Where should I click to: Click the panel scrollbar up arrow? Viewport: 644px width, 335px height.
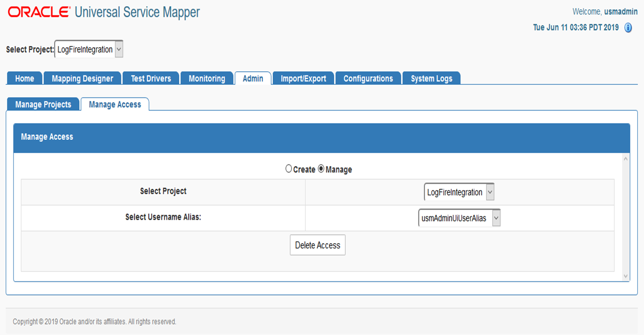626,159
